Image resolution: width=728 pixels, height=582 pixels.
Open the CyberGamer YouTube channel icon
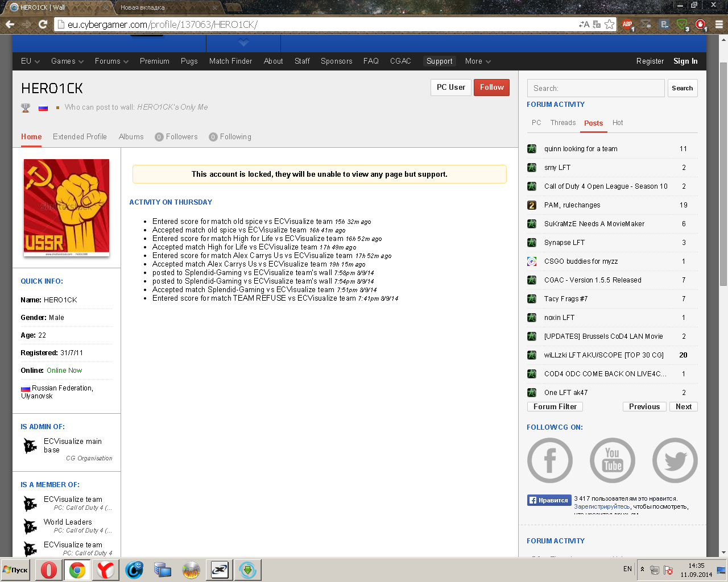(613, 460)
